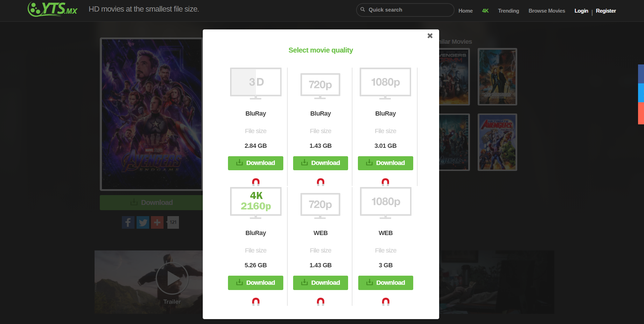644x324 pixels.
Task: Click the Login link
Action: [581, 11]
